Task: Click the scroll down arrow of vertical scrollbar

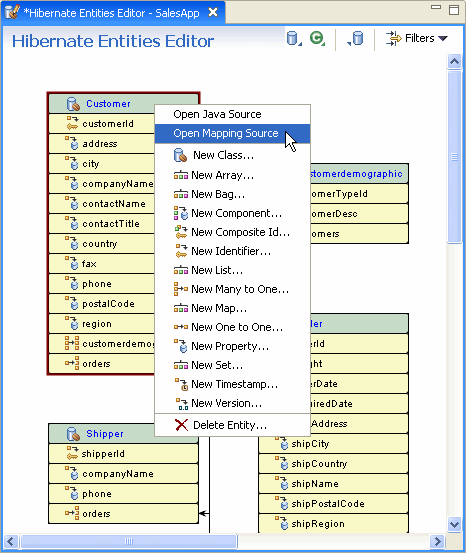Action: pos(454,524)
